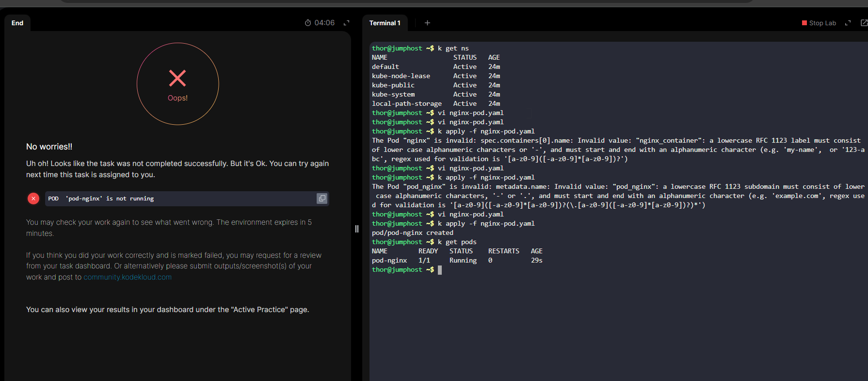The width and height of the screenshot is (868, 381).
Task: Add a new terminal tab
Action: pos(427,23)
